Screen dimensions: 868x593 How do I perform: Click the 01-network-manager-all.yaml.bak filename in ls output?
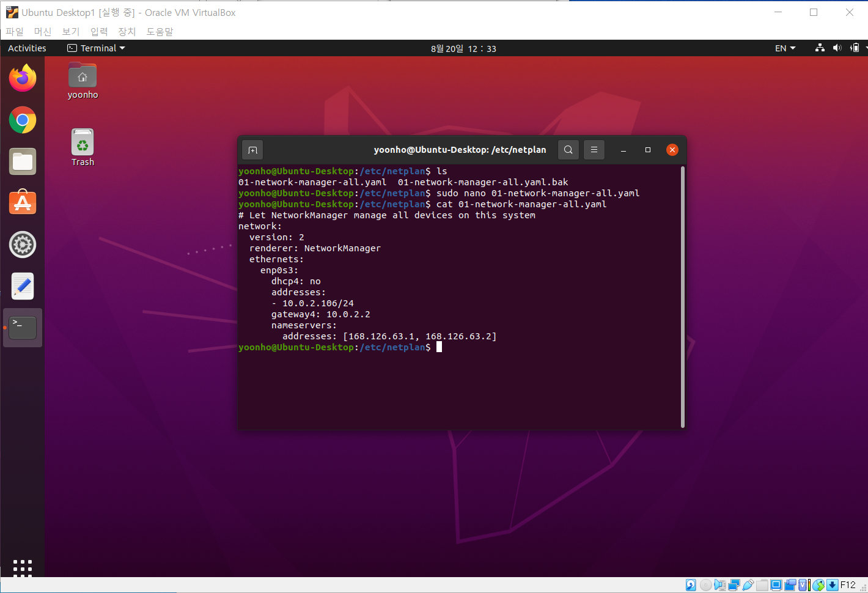(x=483, y=182)
